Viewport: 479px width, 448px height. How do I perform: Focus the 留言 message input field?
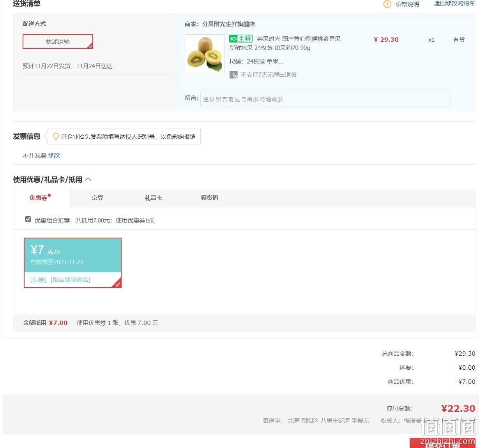[x=325, y=99]
